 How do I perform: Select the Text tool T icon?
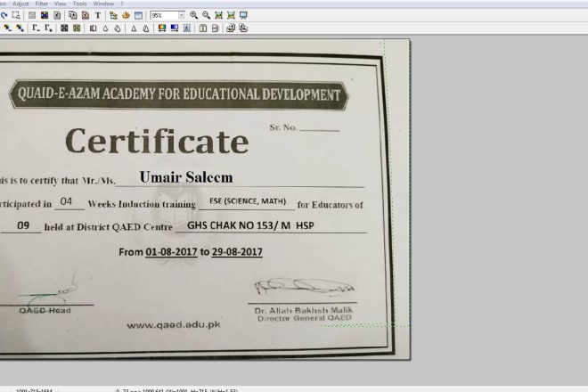pos(98,15)
